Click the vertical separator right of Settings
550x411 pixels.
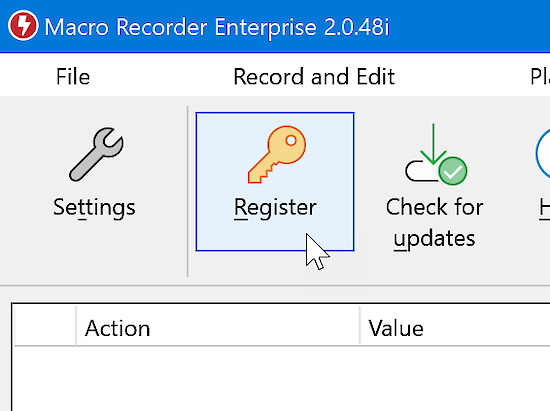coord(188,191)
